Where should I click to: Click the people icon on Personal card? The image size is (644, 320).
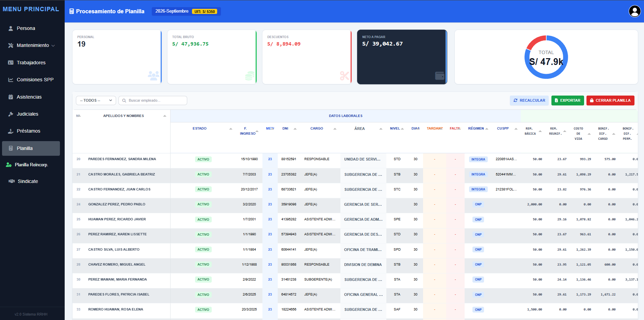click(154, 76)
